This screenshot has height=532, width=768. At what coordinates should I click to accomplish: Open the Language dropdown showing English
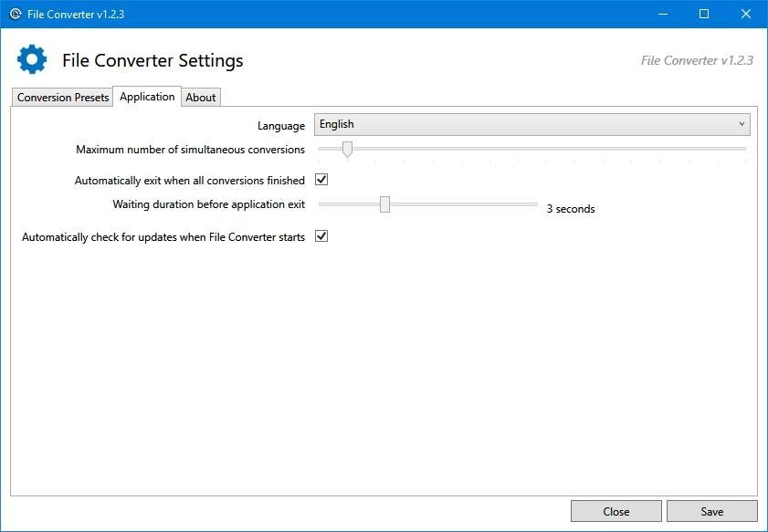531,124
